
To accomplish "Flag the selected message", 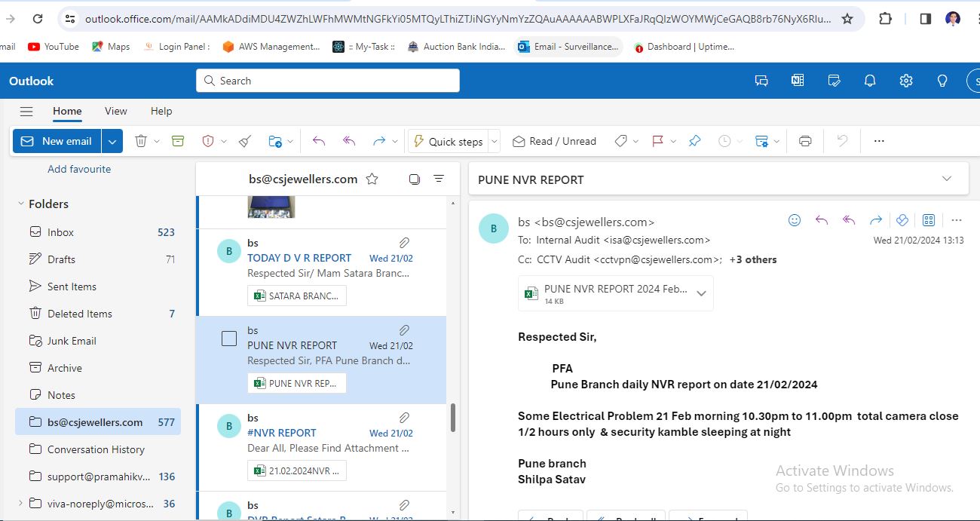I will [x=657, y=141].
